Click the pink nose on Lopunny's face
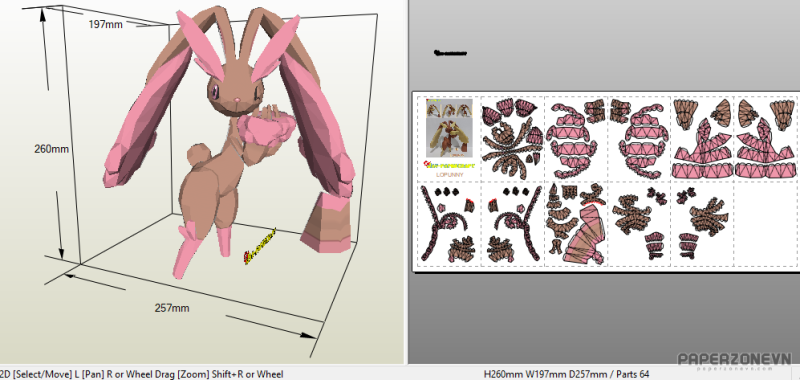Image resolution: width=800 pixels, height=380 pixels. (236, 98)
